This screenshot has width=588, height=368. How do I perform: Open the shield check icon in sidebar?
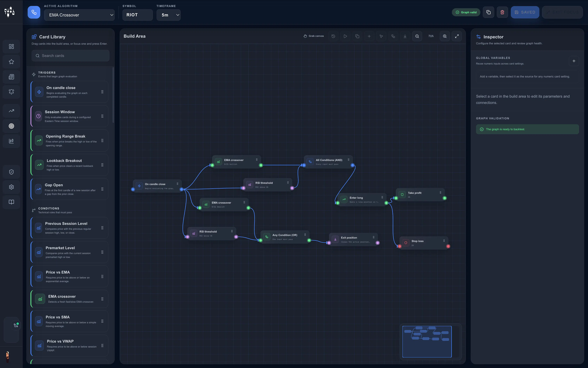pos(11,172)
